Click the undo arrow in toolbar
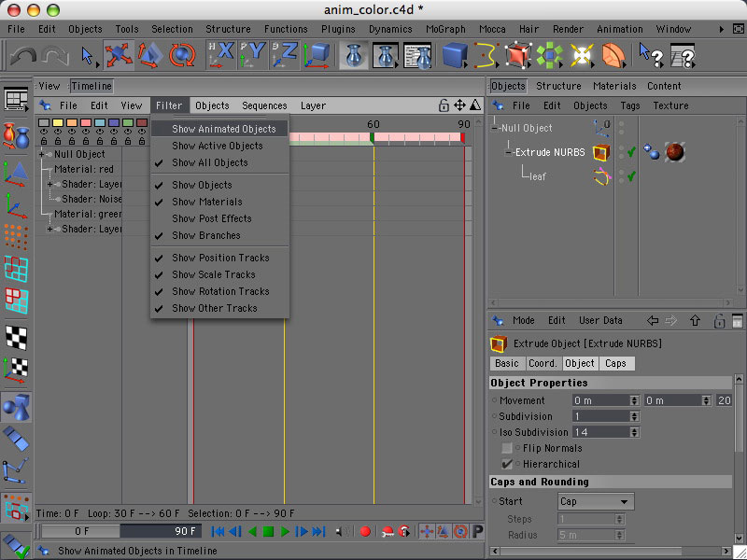The image size is (747, 560). tap(21, 57)
